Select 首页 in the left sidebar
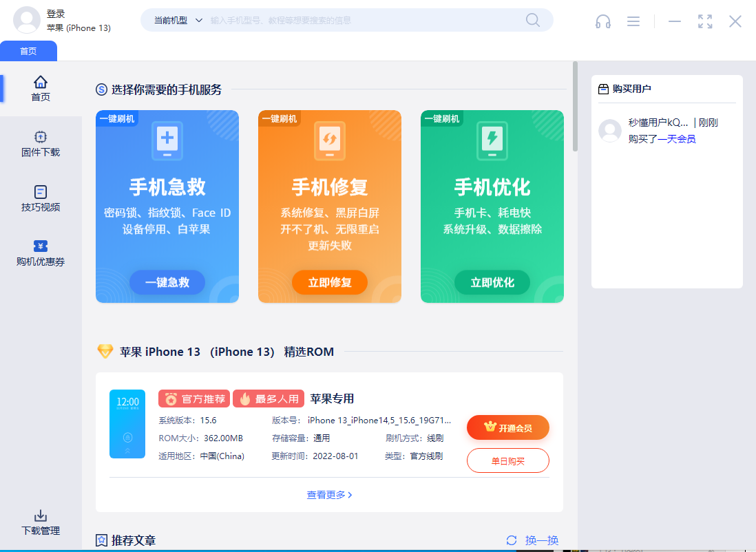 [x=41, y=89]
